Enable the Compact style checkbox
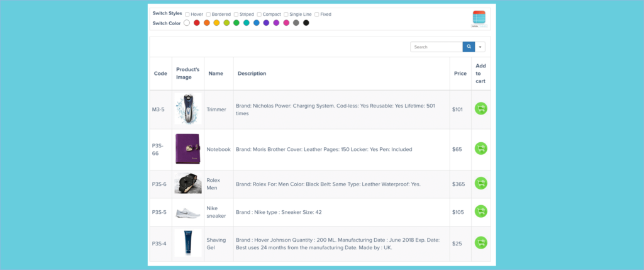Image resolution: width=644 pixels, height=270 pixels. 259,14
